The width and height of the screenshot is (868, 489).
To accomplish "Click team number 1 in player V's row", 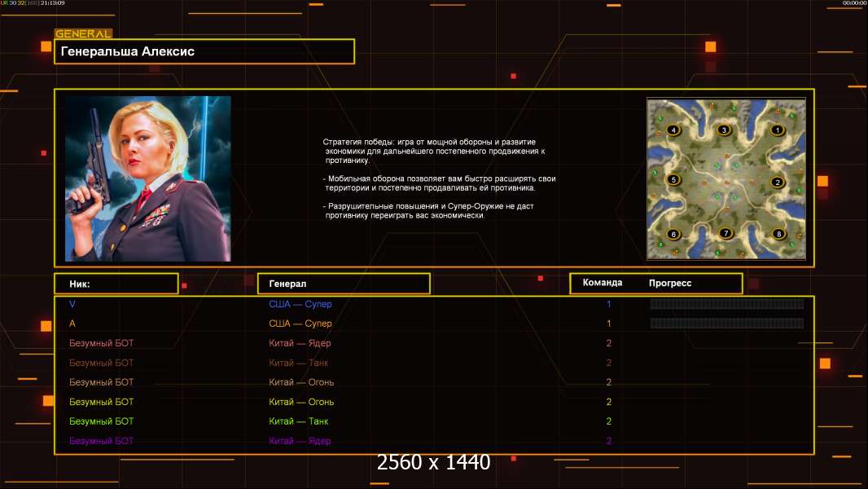I will click(x=608, y=304).
